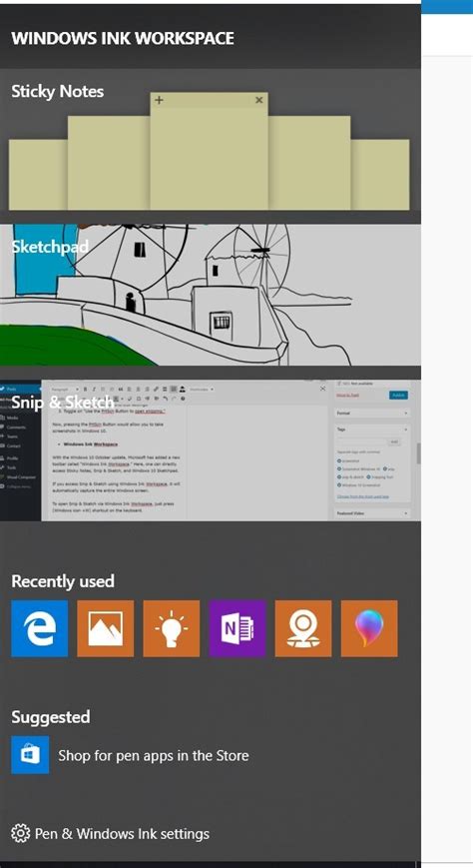Open the Maps app tile
The image size is (473, 868).
click(x=303, y=628)
